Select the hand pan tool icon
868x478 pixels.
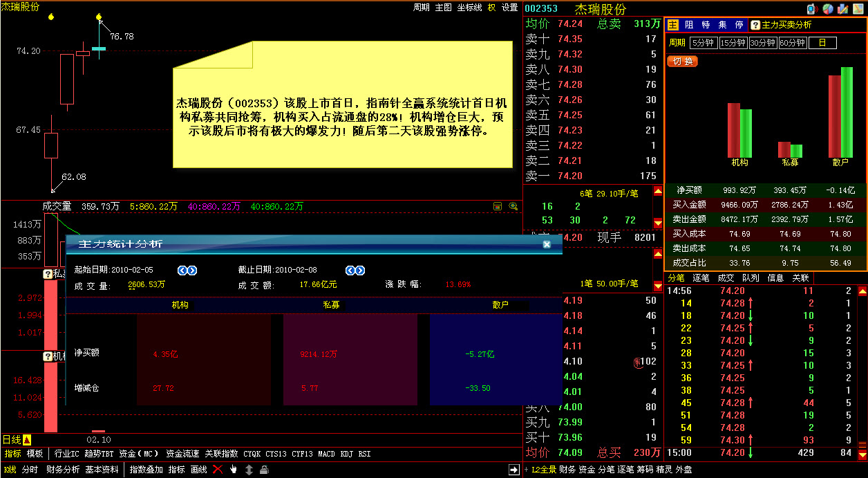coord(234,470)
